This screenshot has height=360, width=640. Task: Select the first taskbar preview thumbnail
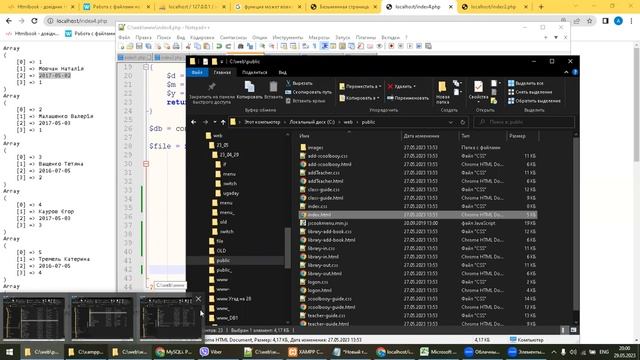[x=34, y=318]
